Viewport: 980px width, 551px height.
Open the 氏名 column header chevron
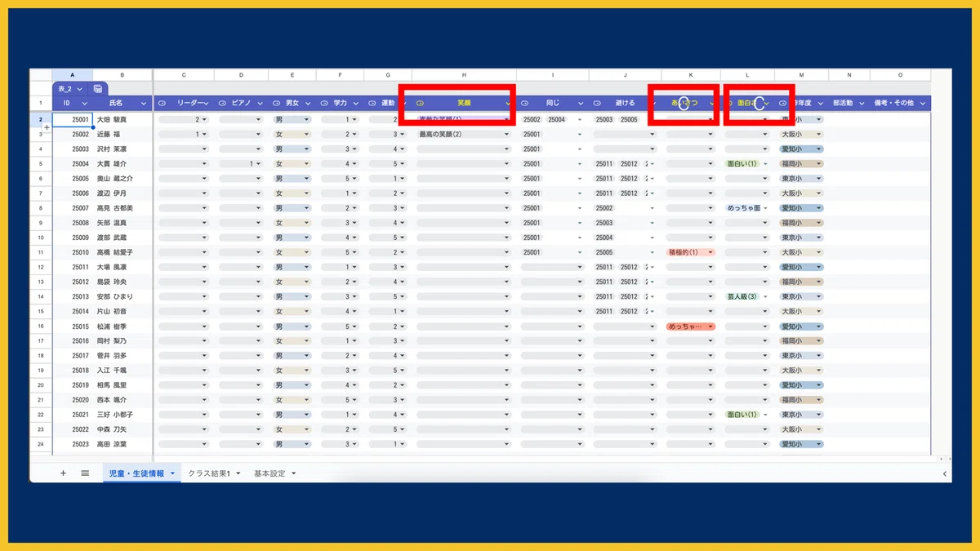coord(144,104)
